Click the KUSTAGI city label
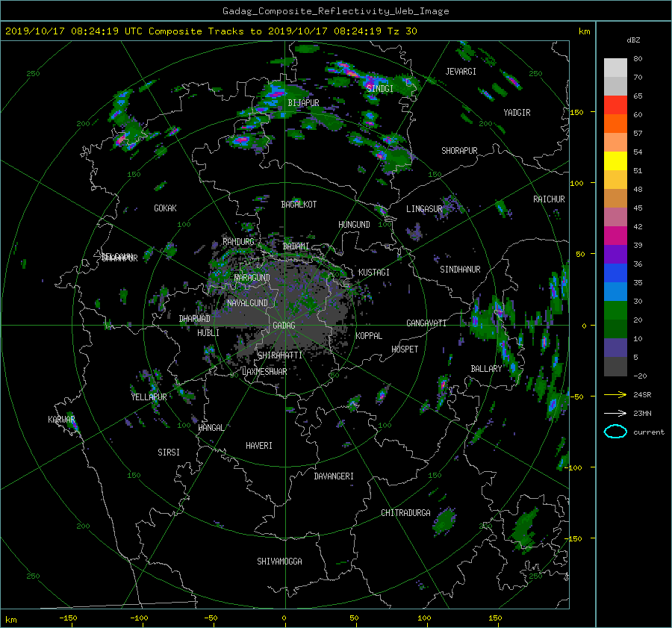The width and height of the screenshot is (672, 628). pos(374,273)
